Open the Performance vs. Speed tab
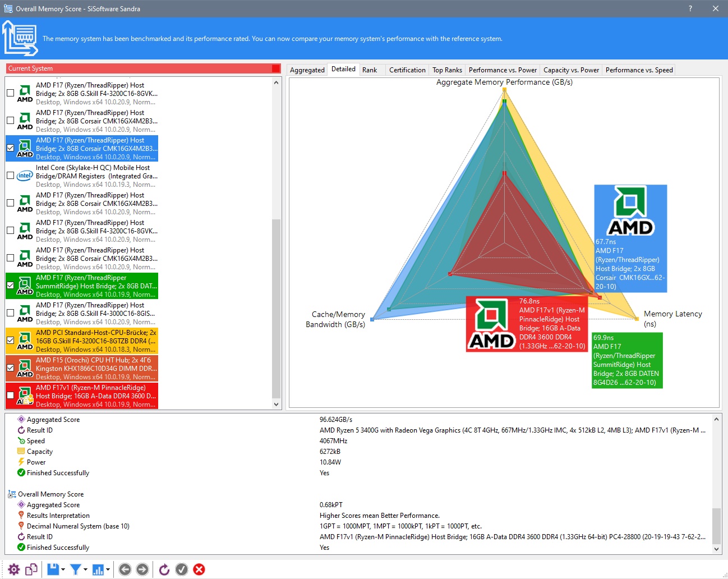The width and height of the screenshot is (728, 579). 639,70
